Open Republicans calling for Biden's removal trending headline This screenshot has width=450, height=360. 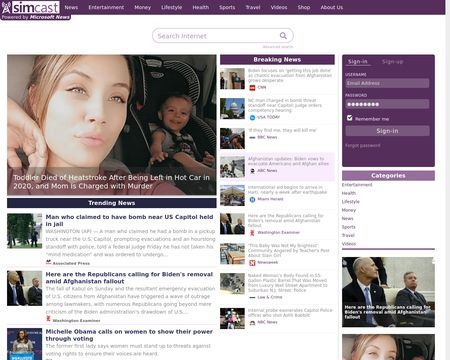tap(129, 278)
